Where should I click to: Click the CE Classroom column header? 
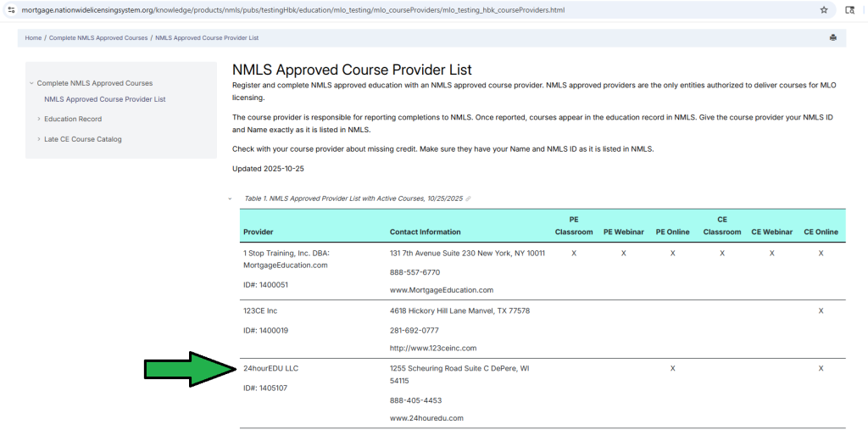click(722, 226)
